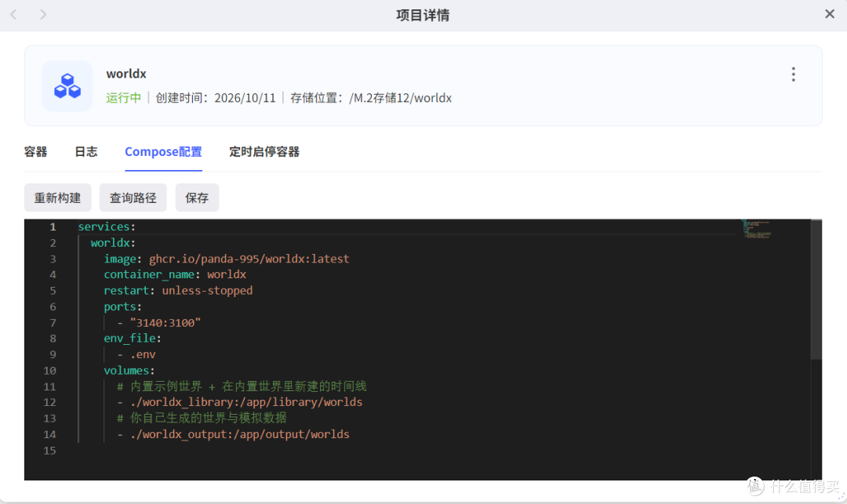Click the "3140:3100" port mapping
Image resolution: width=847 pixels, height=504 pixels.
(x=165, y=323)
